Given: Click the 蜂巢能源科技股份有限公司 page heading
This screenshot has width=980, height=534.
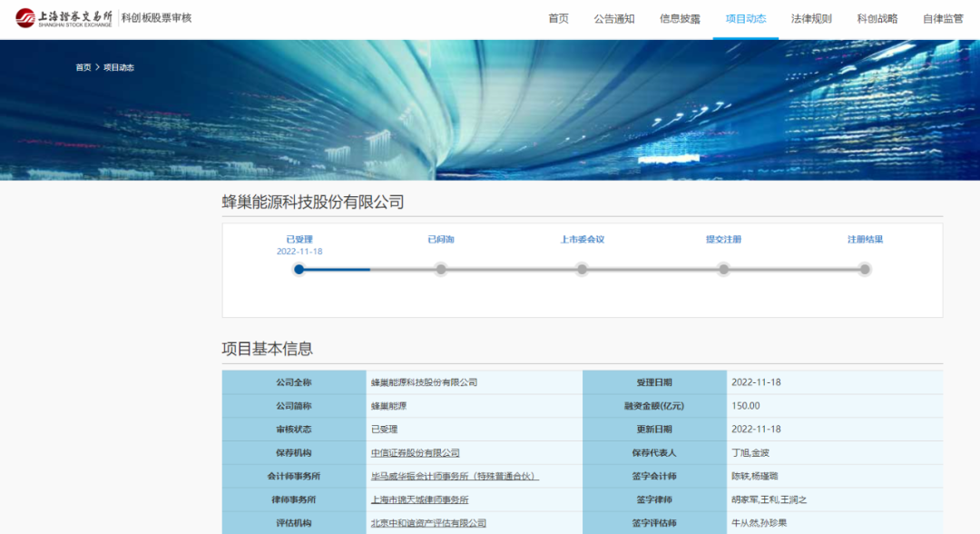Looking at the screenshot, I should (313, 202).
